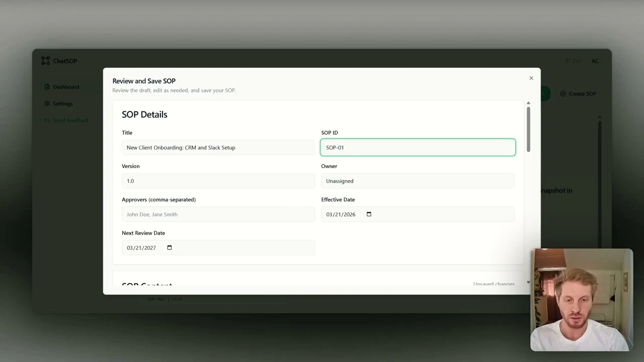Close the Review and Save SOP dialog

531,78
